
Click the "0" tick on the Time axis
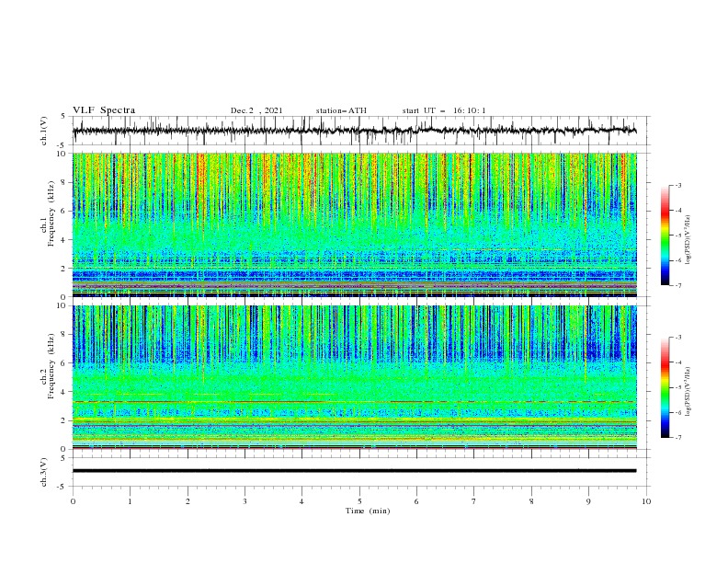tap(73, 501)
